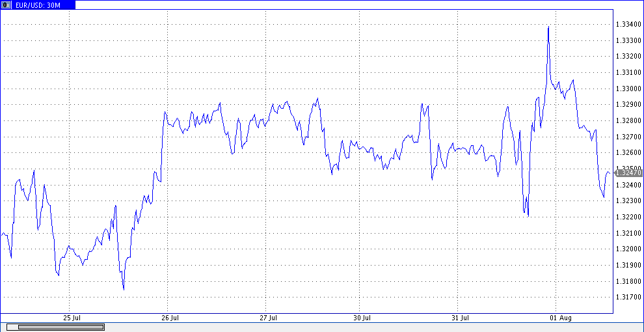644x332 pixels.
Task: Click the 26 Jul date label
Action: tap(170, 318)
